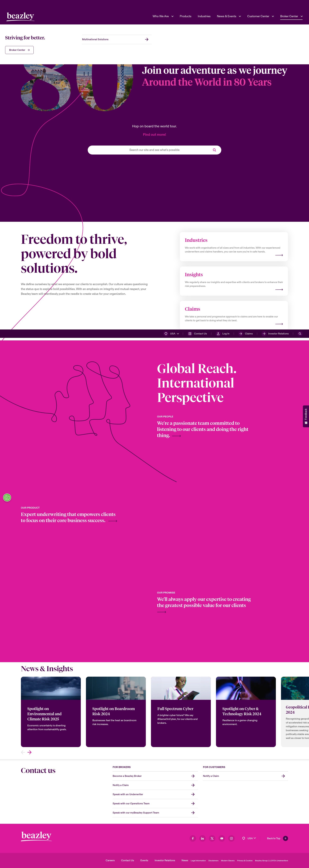
Task: Open Spotlight on Cyber & Technology Risk 2024 card
Action: (x=246, y=712)
